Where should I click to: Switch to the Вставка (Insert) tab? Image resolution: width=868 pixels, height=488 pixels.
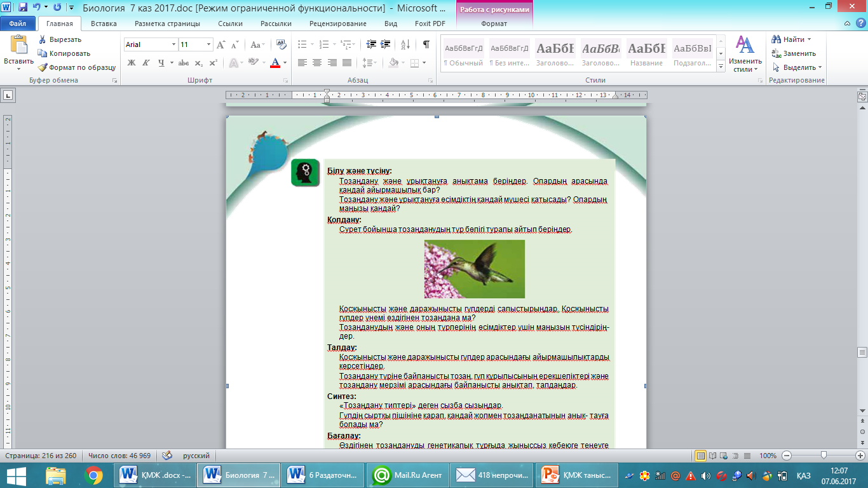pos(104,24)
